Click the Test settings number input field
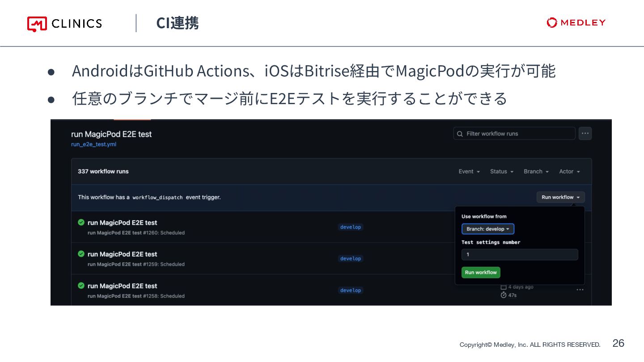 coord(520,254)
